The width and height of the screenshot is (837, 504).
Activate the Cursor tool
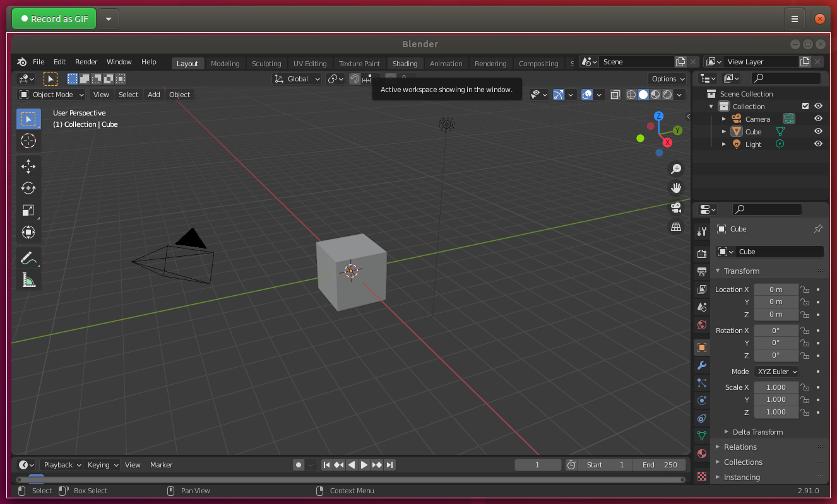pos(28,141)
